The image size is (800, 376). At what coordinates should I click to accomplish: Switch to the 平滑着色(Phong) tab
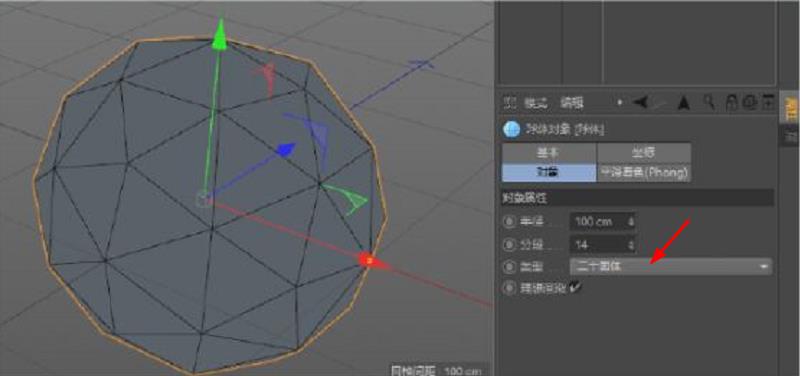644,172
